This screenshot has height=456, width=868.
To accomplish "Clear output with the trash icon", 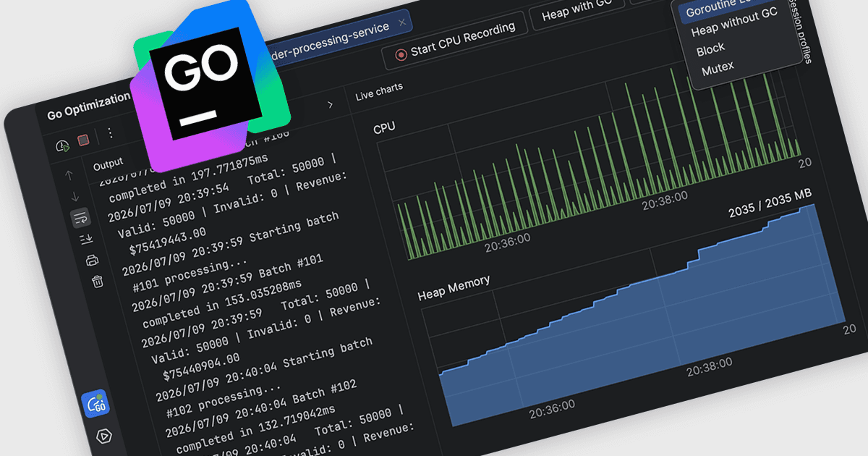I will [x=98, y=281].
